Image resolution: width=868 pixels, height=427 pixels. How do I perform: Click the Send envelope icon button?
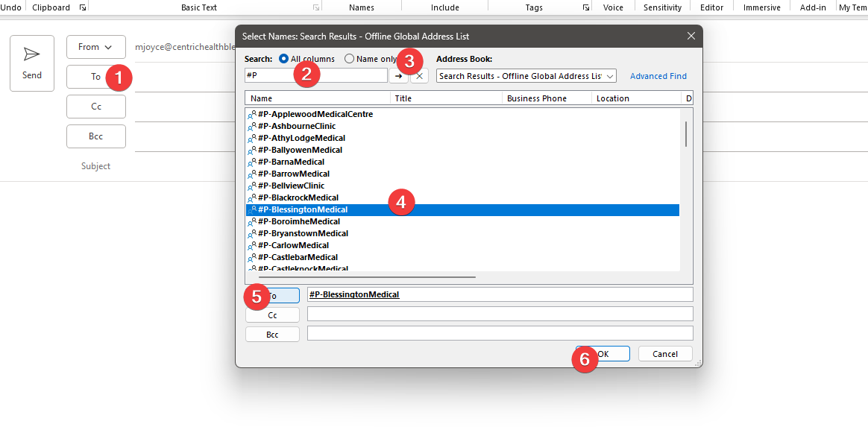[32, 63]
